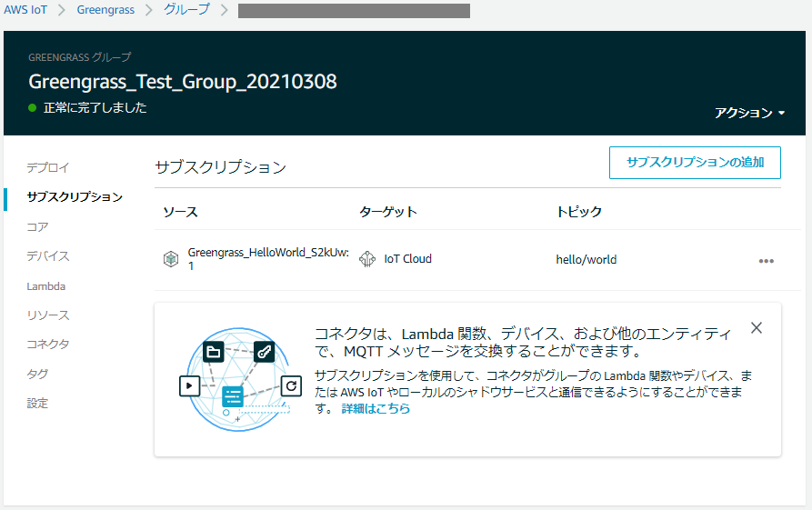Expand the アクション dropdown menu
This screenshot has height=510, width=812.
click(x=749, y=113)
